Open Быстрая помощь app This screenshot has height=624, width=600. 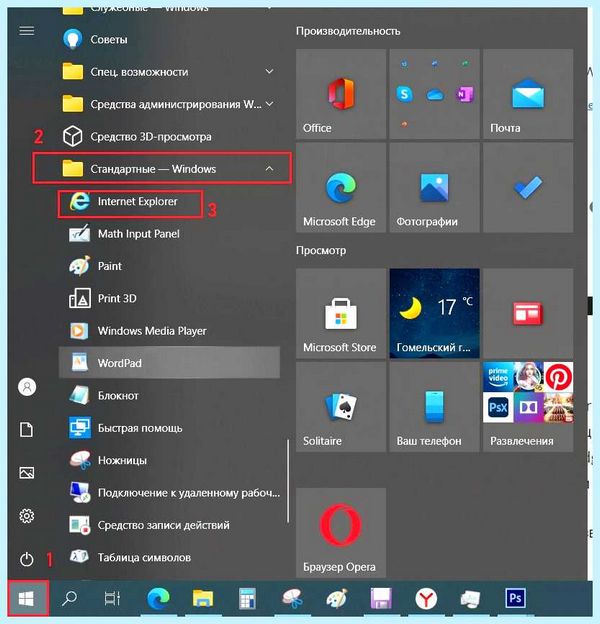[x=169, y=428]
